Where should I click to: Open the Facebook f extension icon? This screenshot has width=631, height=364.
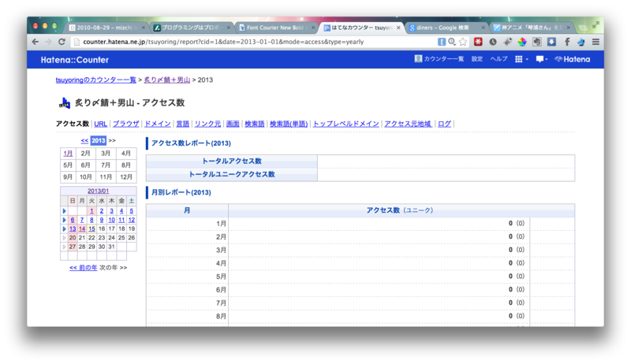tap(566, 42)
